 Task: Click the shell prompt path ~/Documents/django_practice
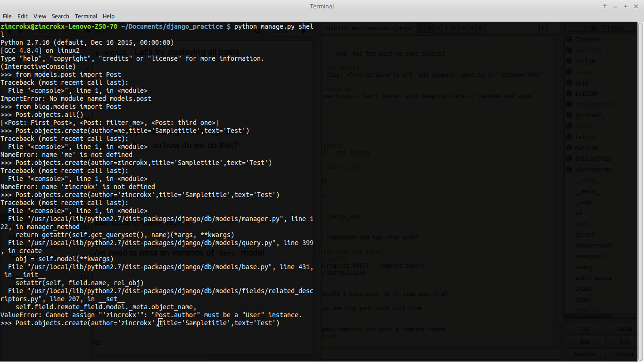172,26
